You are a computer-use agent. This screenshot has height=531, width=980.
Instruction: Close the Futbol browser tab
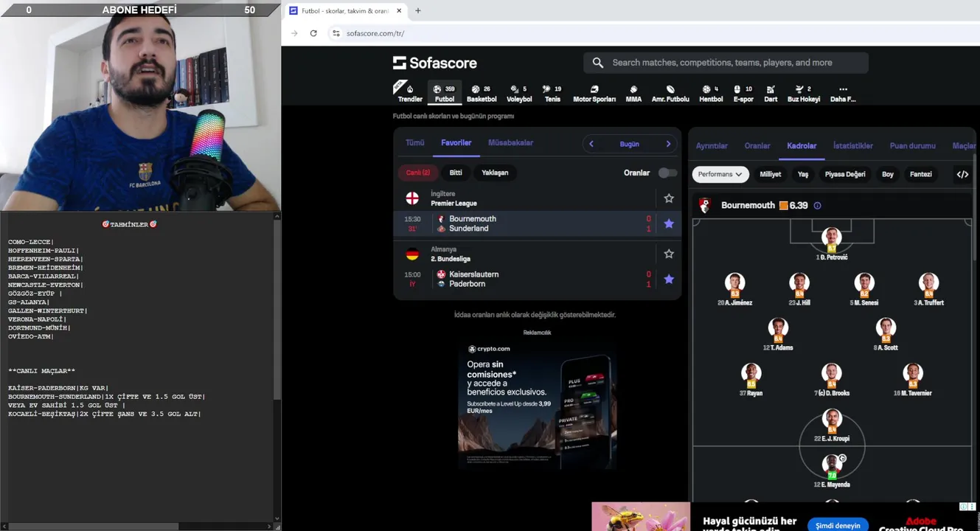[x=400, y=11]
